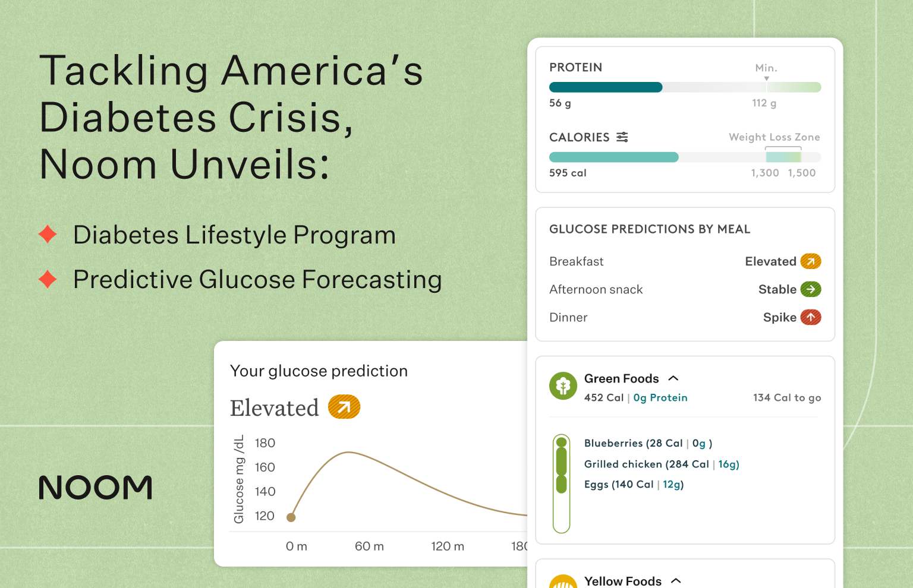The width and height of the screenshot is (913, 588).
Task: Click the red Spike icon next to Dinner
Action: (x=811, y=317)
